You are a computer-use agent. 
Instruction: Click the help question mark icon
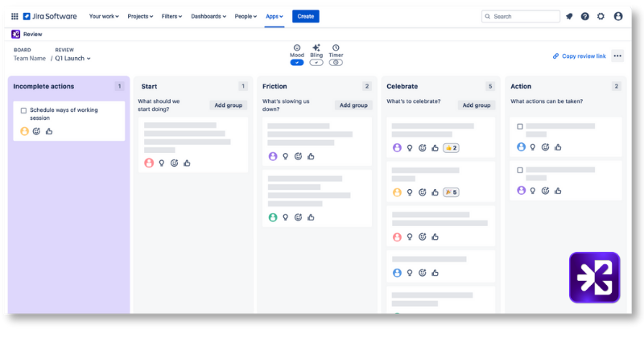click(x=585, y=16)
